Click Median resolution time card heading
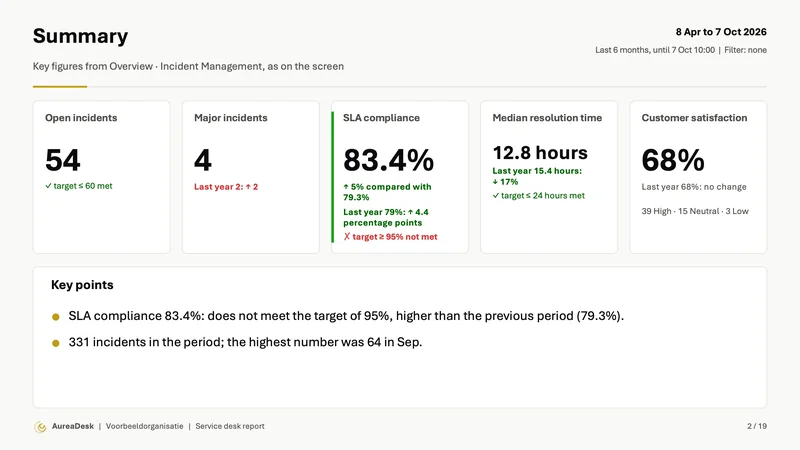The height and width of the screenshot is (450, 800). tap(547, 118)
